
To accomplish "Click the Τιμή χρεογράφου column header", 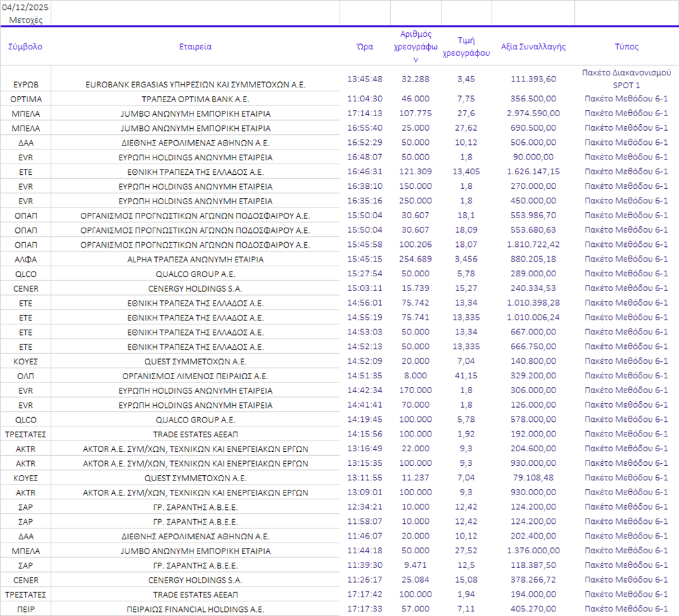I will click(x=466, y=47).
